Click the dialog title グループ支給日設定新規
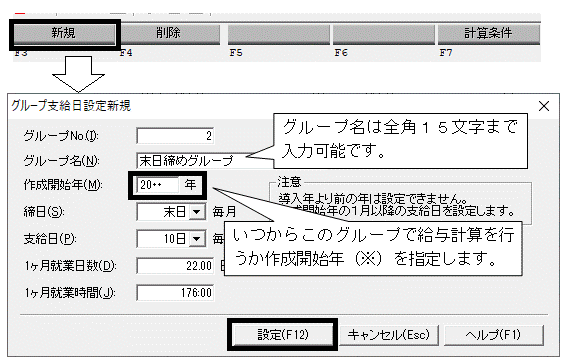The width and height of the screenshot is (565, 363). click(x=71, y=106)
